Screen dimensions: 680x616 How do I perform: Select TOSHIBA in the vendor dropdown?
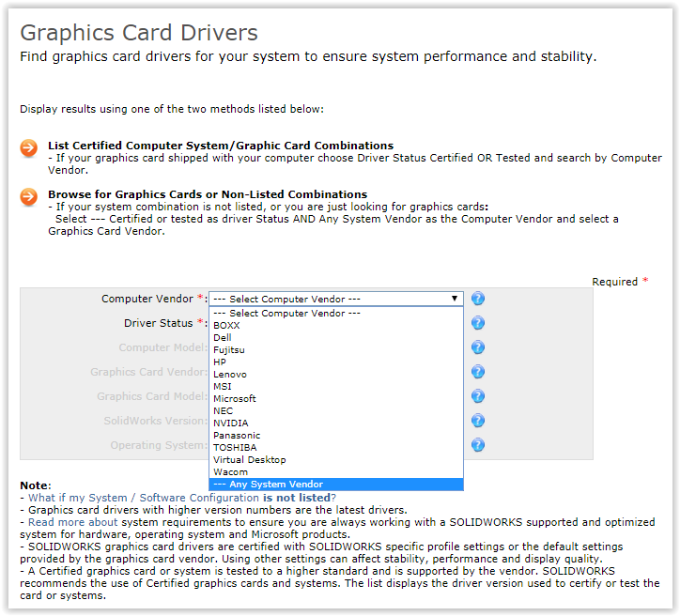pyautogui.click(x=336, y=447)
